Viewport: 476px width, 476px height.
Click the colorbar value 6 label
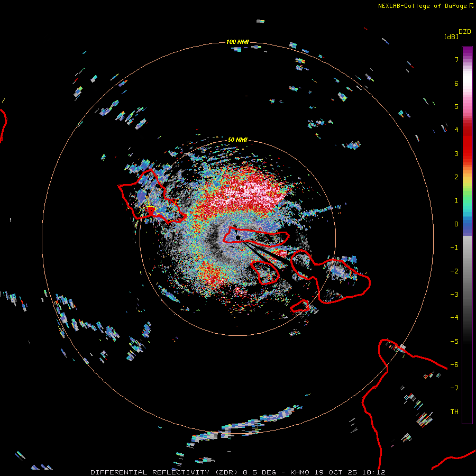[456, 83]
